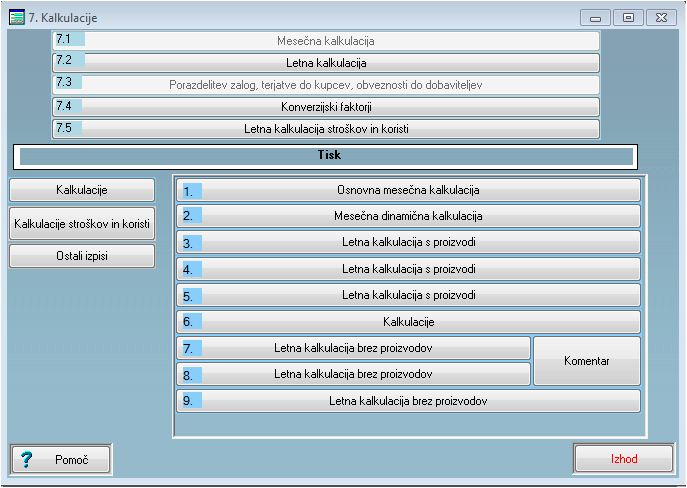Open 7.2 Letna kalkulacija
The width and height of the screenshot is (687, 488).
coord(326,63)
